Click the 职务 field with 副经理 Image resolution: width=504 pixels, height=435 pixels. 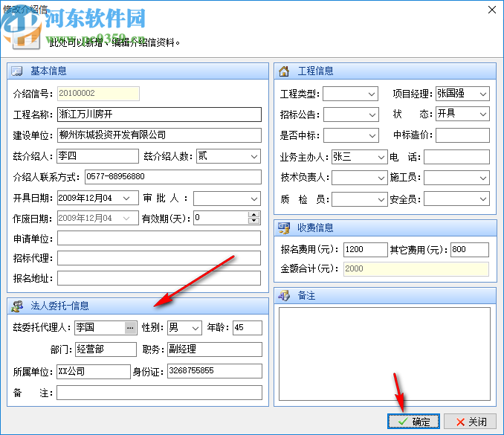coord(215,349)
